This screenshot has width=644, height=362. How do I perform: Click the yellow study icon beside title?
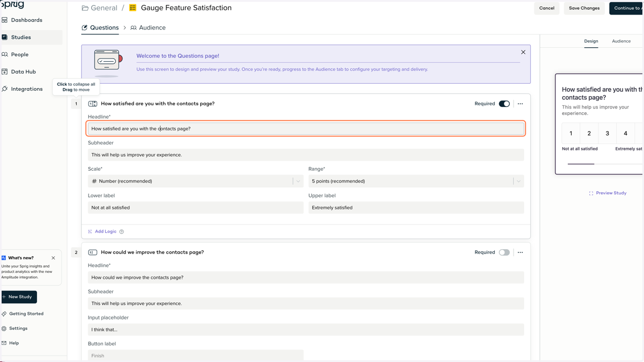click(133, 8)
